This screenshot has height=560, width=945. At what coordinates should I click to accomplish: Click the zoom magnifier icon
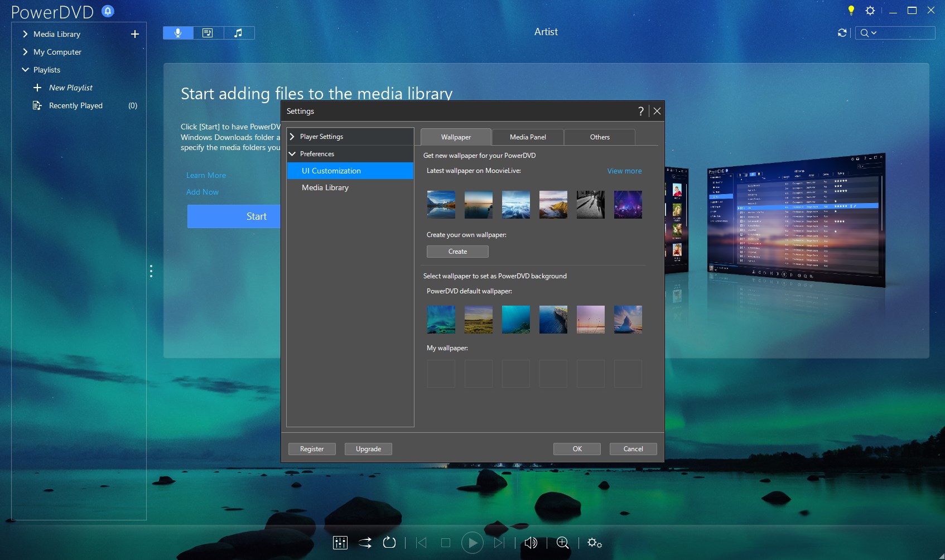563,543
